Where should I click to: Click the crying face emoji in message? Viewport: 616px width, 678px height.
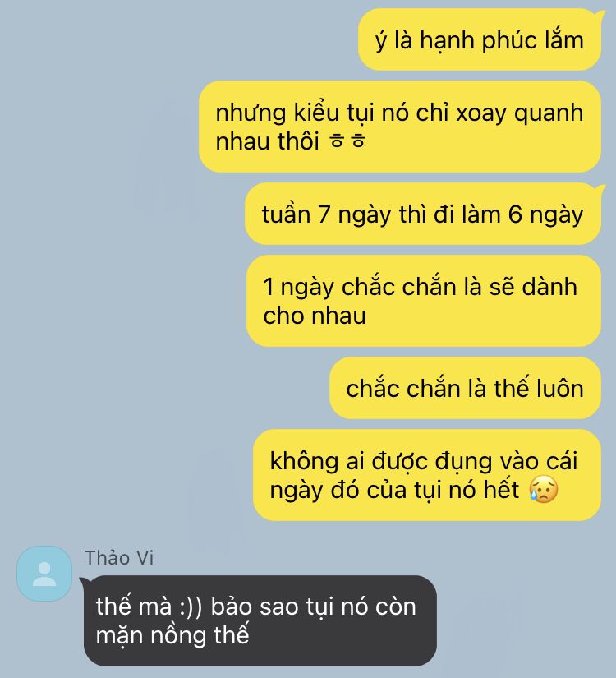(x=544, y=490)
